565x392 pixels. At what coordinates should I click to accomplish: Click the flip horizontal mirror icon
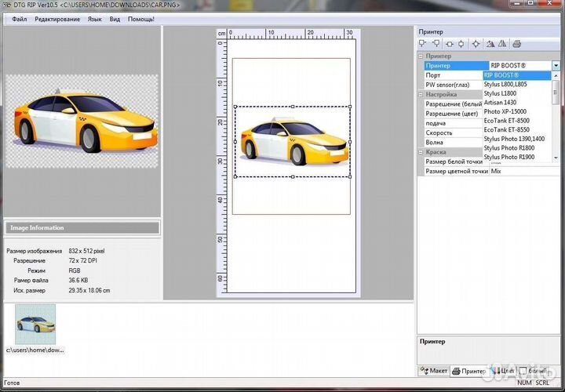coord(490,44)
